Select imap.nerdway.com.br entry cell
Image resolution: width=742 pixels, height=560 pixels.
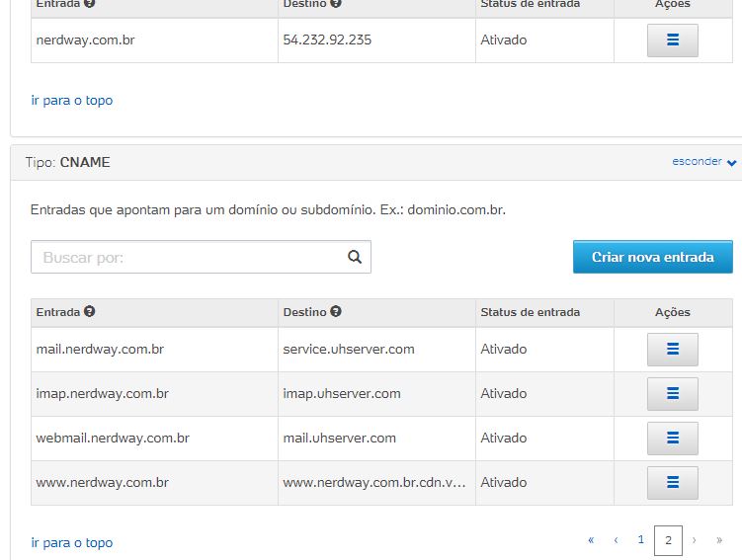155,394
